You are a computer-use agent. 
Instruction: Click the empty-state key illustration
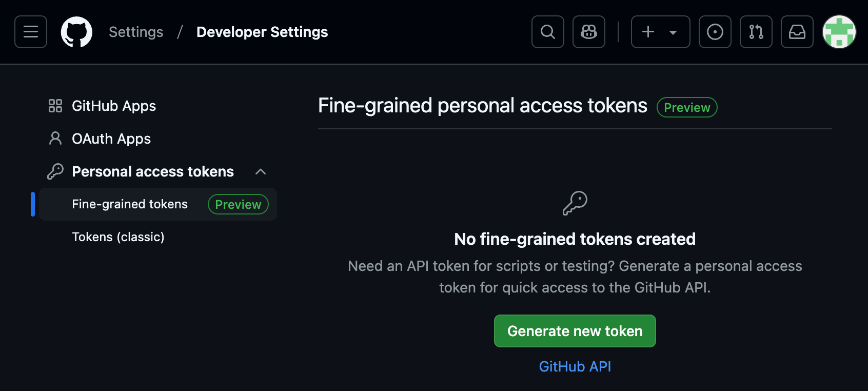coord(574,202)
